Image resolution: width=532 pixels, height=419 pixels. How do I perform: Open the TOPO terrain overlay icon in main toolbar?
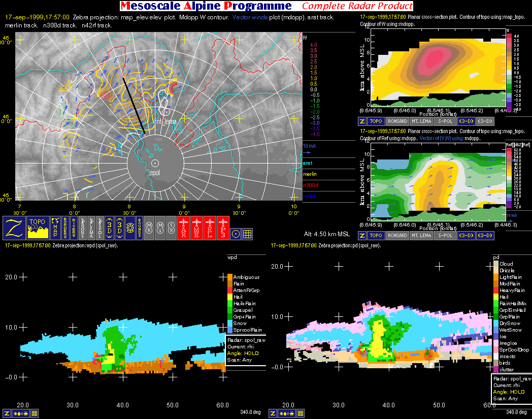(38, 228)
